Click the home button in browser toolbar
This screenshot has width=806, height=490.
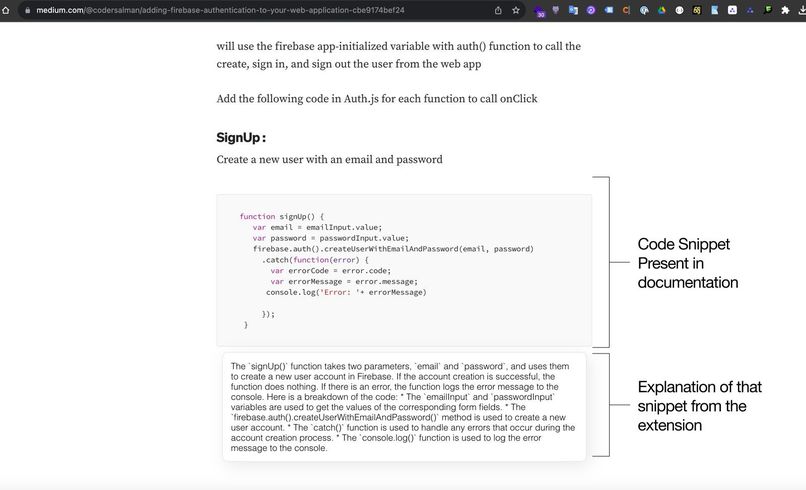click(x=6, y=10)
